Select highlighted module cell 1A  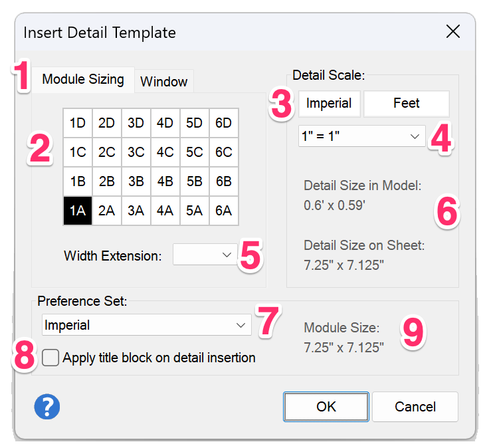point(78,211)
